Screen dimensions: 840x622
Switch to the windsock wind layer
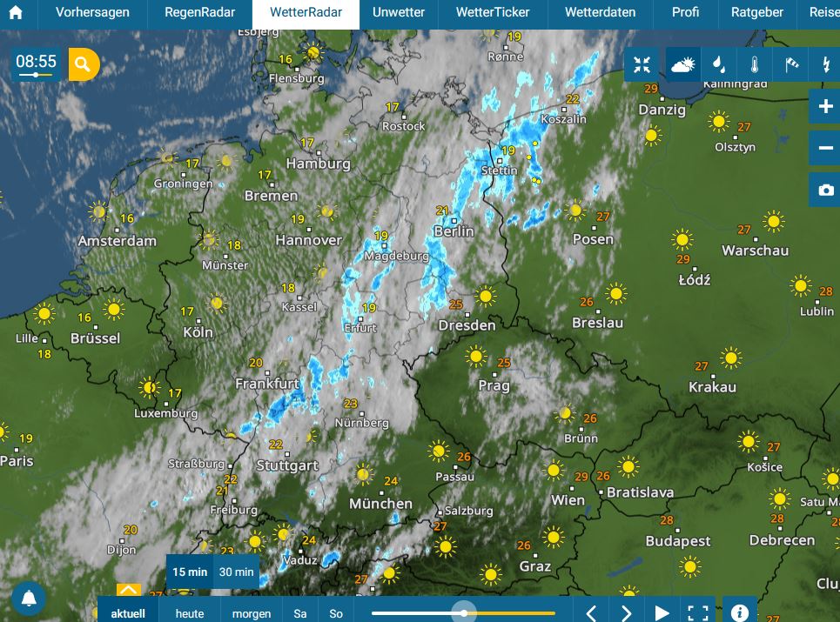[790, 64]
